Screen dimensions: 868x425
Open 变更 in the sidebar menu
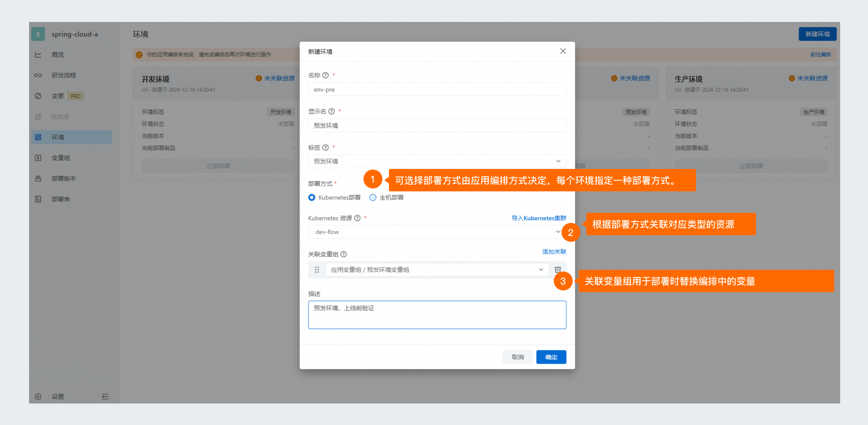[58, 96]
